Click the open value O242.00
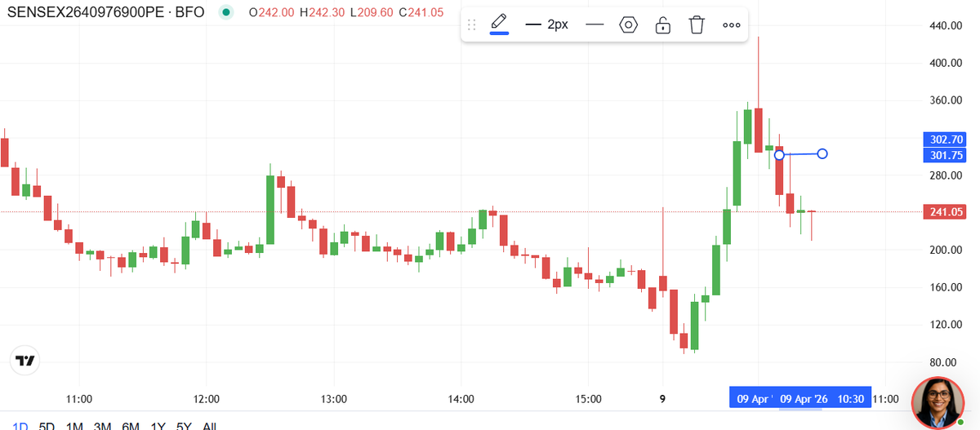The height and width of the screenshot is (430, 980). (x=271, y=12)
